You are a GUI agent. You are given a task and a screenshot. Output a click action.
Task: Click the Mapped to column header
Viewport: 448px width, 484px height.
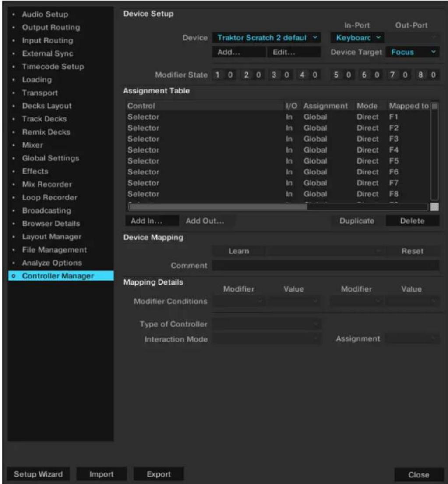[x=409, y=106]
